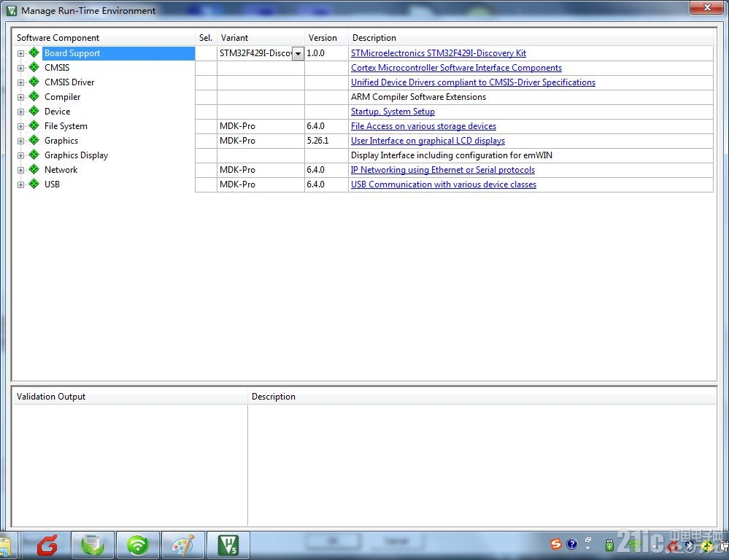
Task: Follow the Startup, System Setup link
Action: coord(393,112)
